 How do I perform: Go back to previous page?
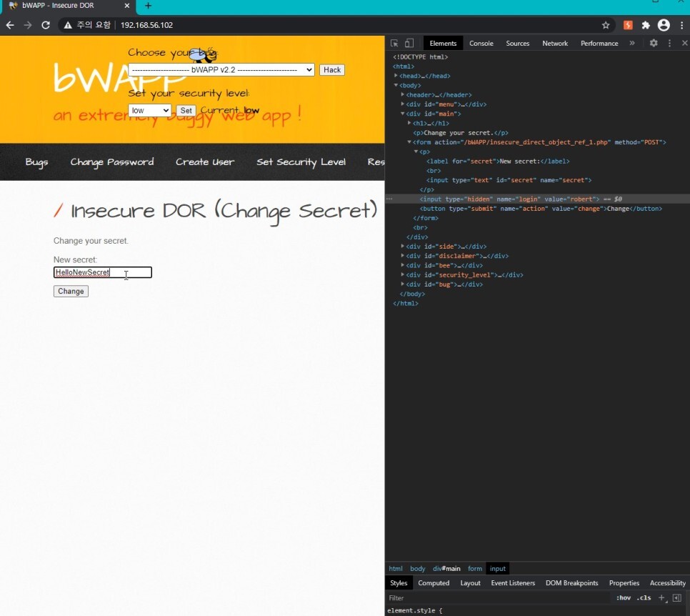pos(10,25)
